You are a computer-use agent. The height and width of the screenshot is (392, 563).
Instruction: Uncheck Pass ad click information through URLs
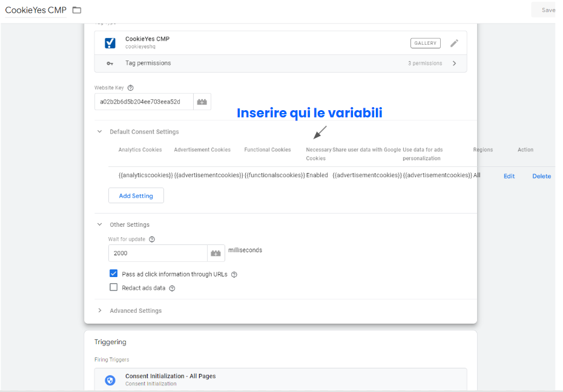[x=113, y=273]
